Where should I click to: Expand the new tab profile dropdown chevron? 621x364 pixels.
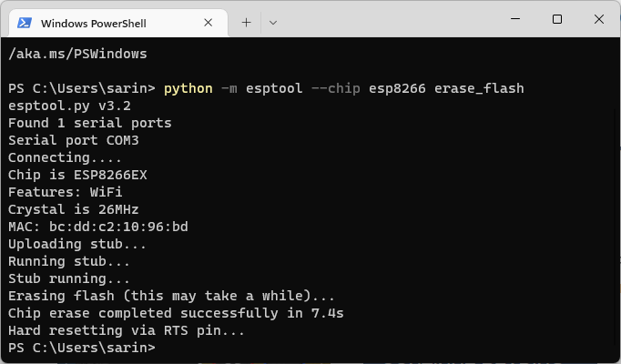pos(272,20)
